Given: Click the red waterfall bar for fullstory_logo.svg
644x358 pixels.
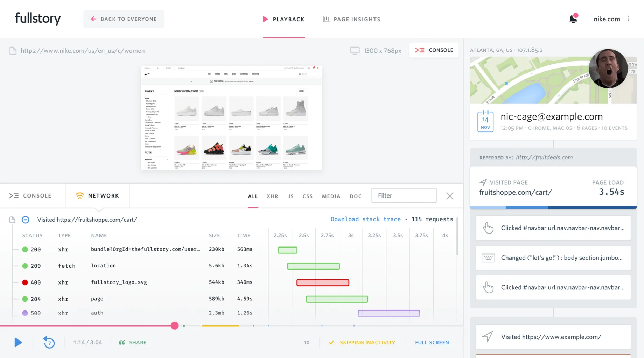Looking at the screenshot, I should 323,282.
